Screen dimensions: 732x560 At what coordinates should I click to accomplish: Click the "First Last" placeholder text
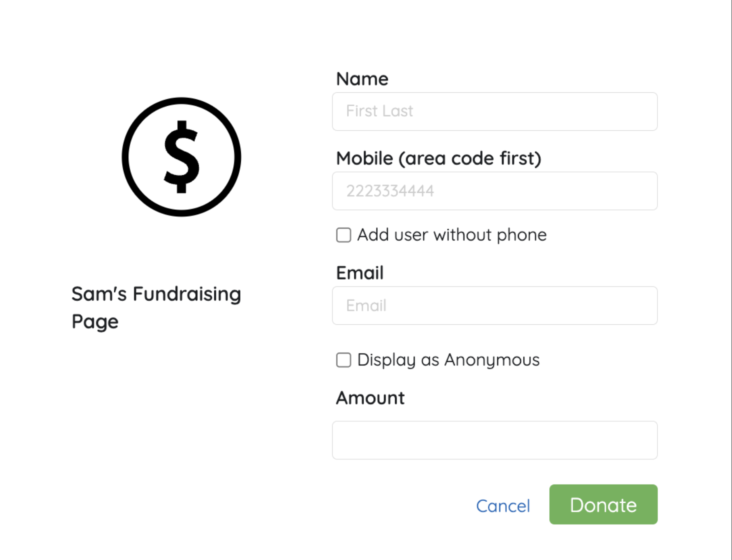[379, 111]
